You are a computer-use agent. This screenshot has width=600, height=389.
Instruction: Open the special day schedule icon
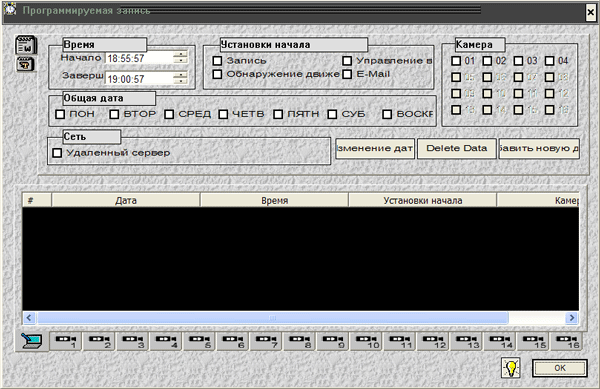26,64
